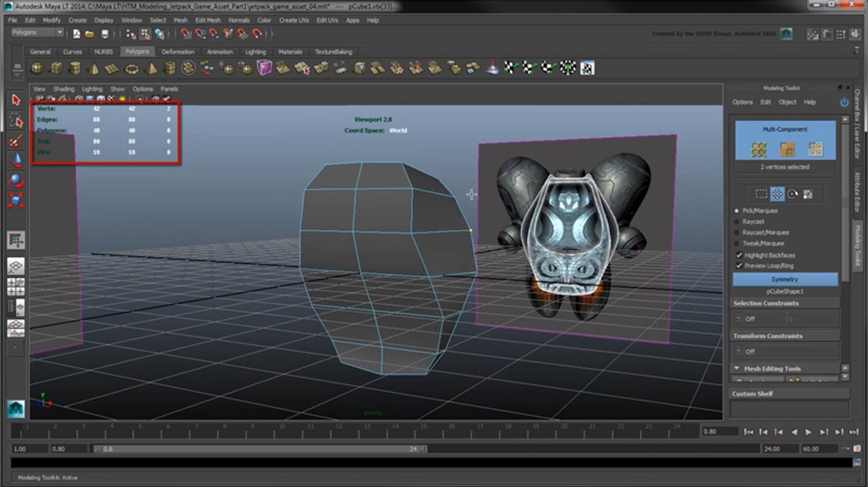
Task: Activate the Move tool cone icon
Action: click(x=16, y=160)
